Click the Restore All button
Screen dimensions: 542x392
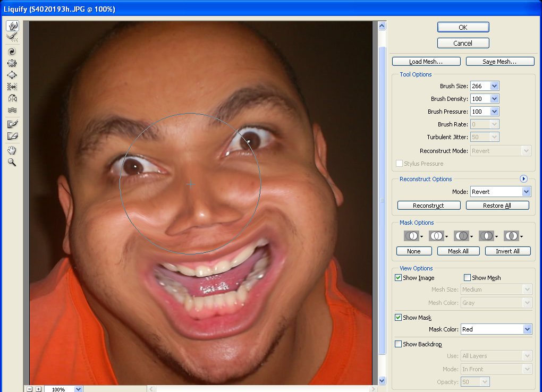(497, 206)
